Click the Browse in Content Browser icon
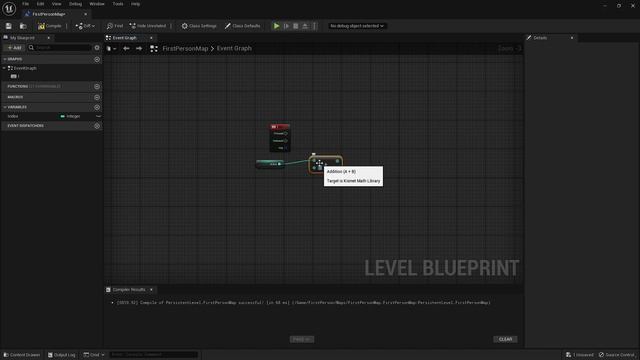Viewport: 640px width, 360px height. pos(23,26)
